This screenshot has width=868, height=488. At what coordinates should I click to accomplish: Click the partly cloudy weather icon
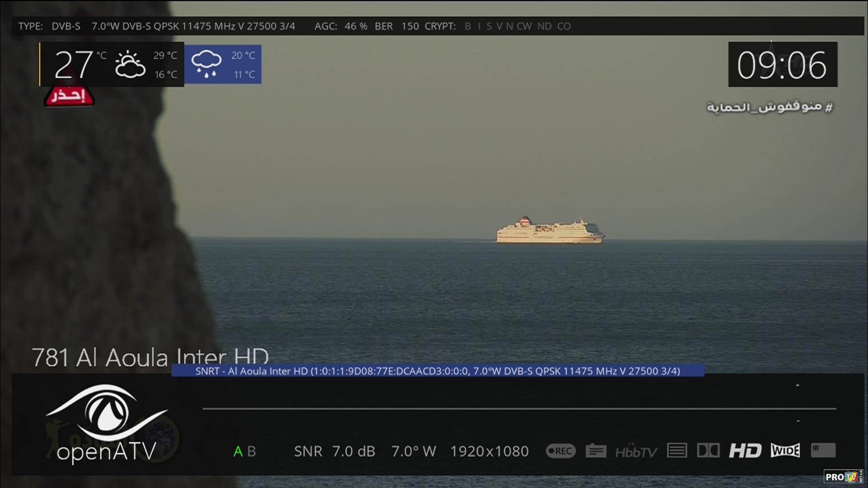[130, 64]
